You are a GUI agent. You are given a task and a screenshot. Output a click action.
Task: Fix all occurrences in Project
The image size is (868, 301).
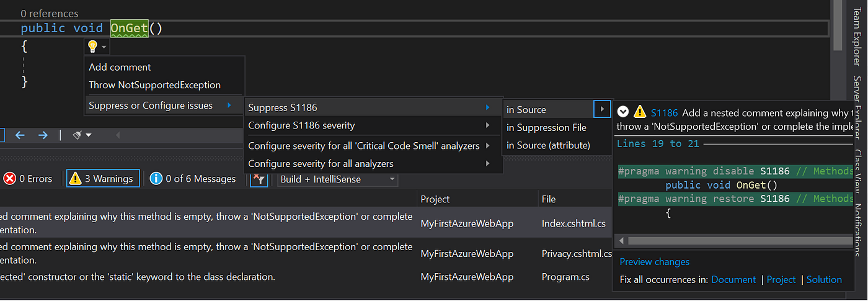[x=781, y=280]
